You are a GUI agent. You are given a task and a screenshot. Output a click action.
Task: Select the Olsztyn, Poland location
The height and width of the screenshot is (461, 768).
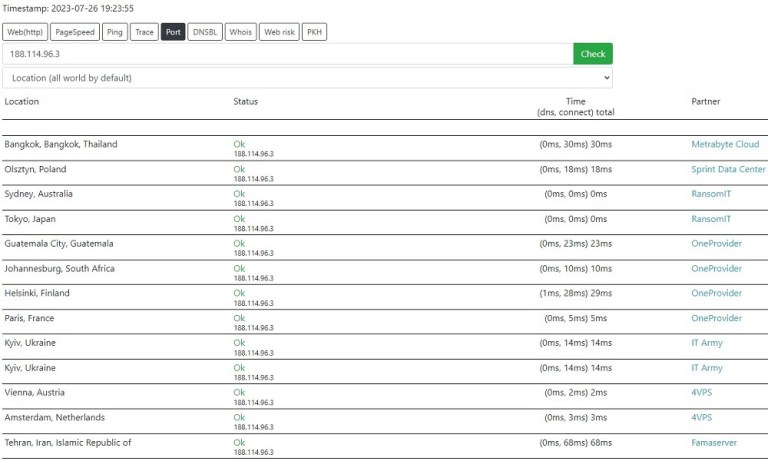pos(35,169)
